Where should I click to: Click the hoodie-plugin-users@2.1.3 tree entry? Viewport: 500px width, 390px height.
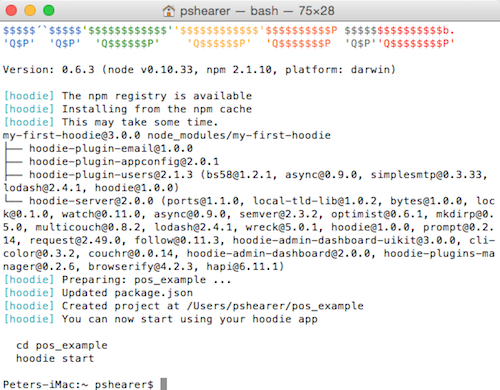(x=111, y=175)
